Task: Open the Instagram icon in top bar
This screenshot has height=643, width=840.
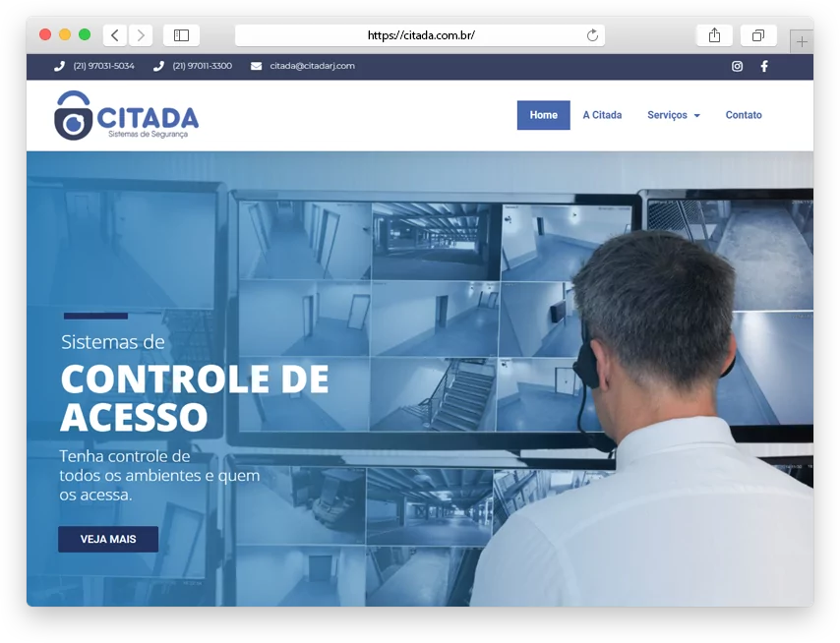Action: (x=737, y=66)
